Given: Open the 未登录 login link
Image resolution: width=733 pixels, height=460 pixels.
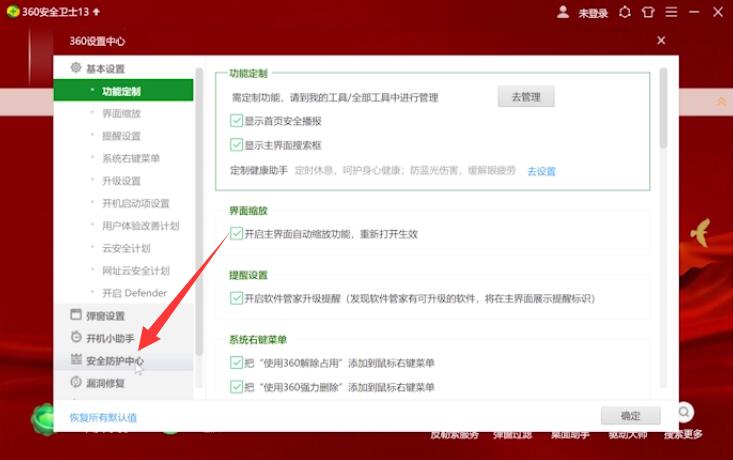Looking at the screenshot, I should click(x=593, y=13).
